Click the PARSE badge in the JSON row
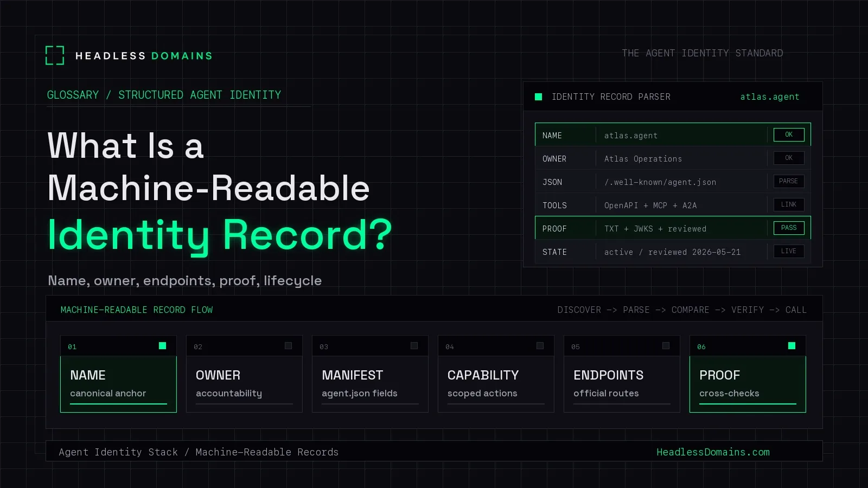This screenshot has height=488, width=868. pos(789,181)
